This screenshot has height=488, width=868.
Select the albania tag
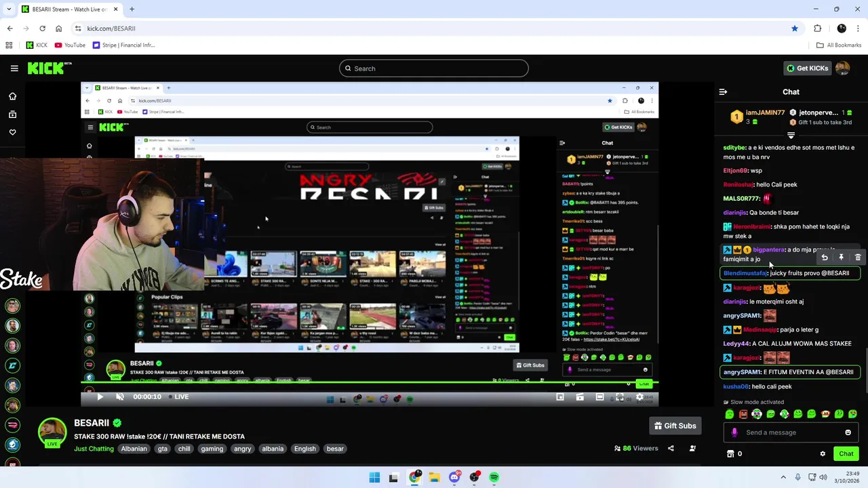click(x=273, y=449)
